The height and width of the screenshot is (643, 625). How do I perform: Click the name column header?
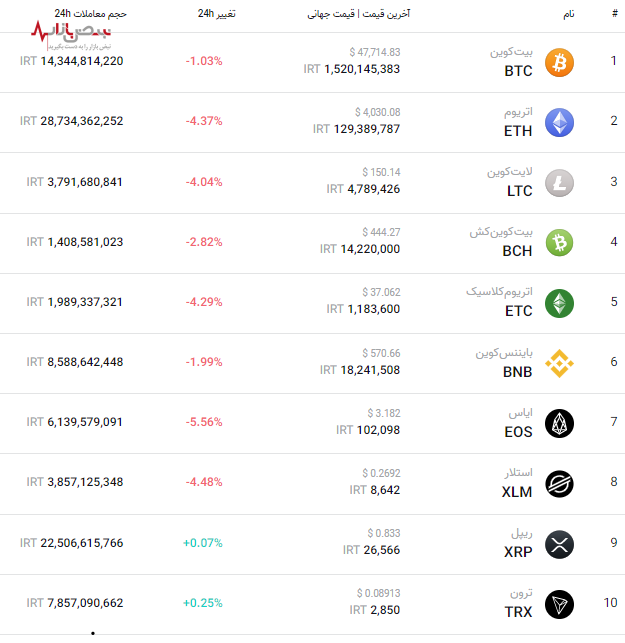pyautogui.click(x=568, y=14)
